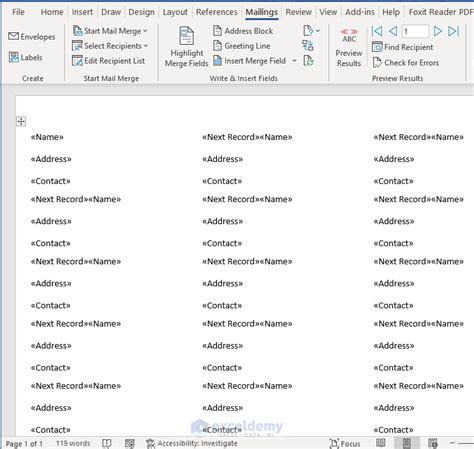Screen dimensions: 474x449
Task: Switch to the Review tab
Action: coord(298,12)
